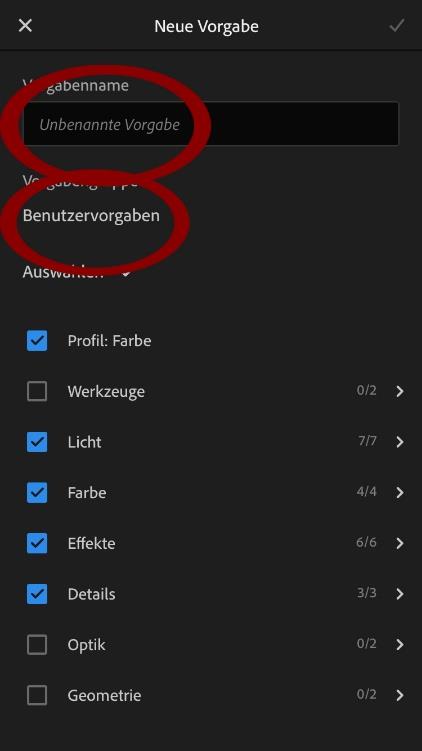Toggle the Farbe checkbox off
Viewport: 422px width, 751px height.
pos(37,492)
